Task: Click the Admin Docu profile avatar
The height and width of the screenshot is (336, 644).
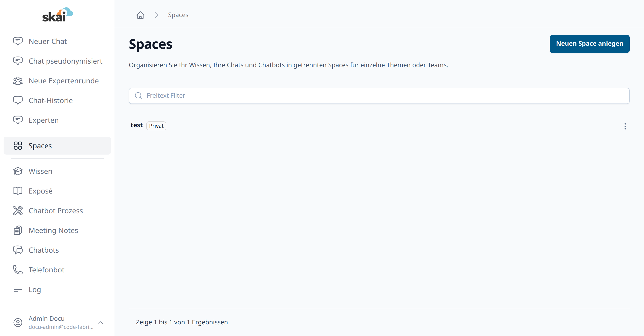Action: [18, 323]
